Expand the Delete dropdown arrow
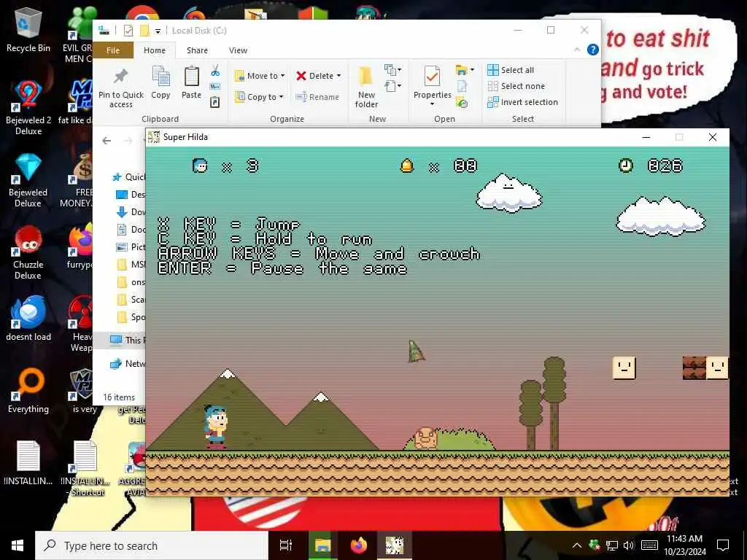 (338, 76)
